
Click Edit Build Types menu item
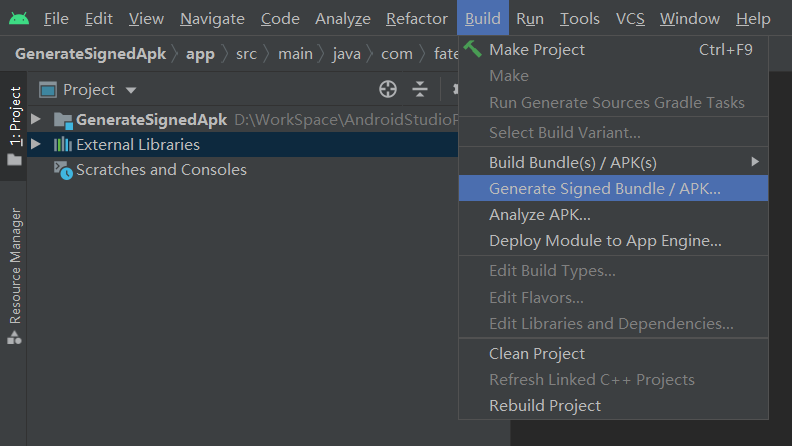click(613, 271)
